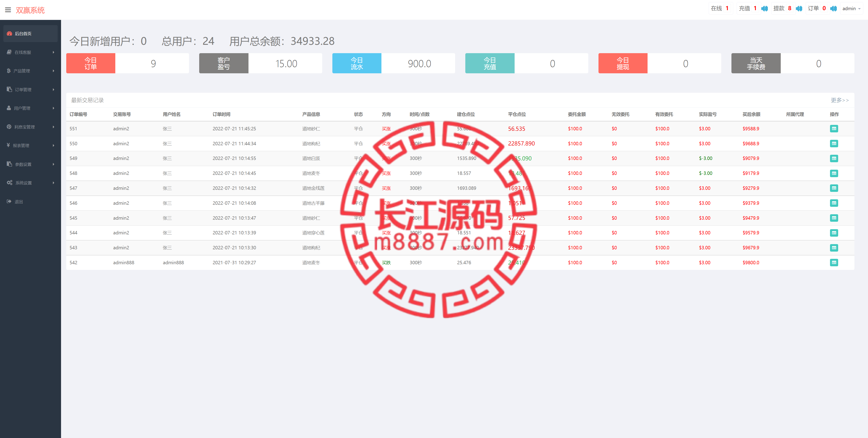
Task: Click $-3.00 profit in order 549
Action: tap(706, 158)
